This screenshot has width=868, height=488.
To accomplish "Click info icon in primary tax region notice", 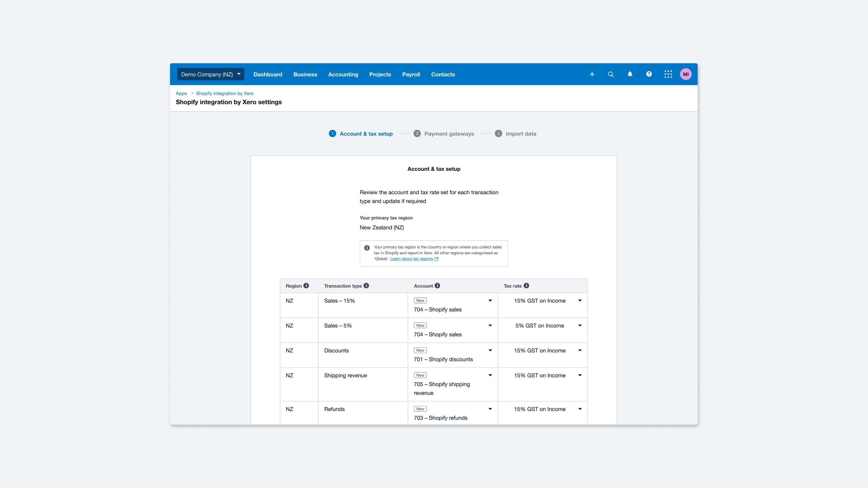I will [367, 247].
